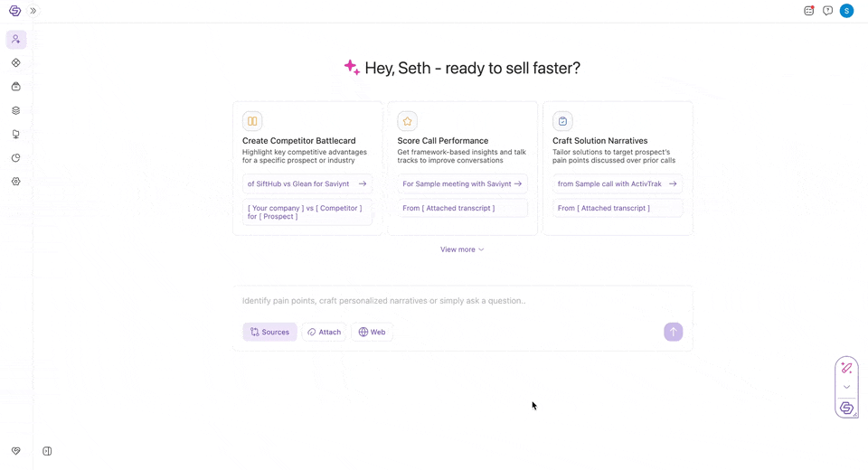Open the layers stack icon in sidebar
The image size is (868, 470).
coord(15,110)
